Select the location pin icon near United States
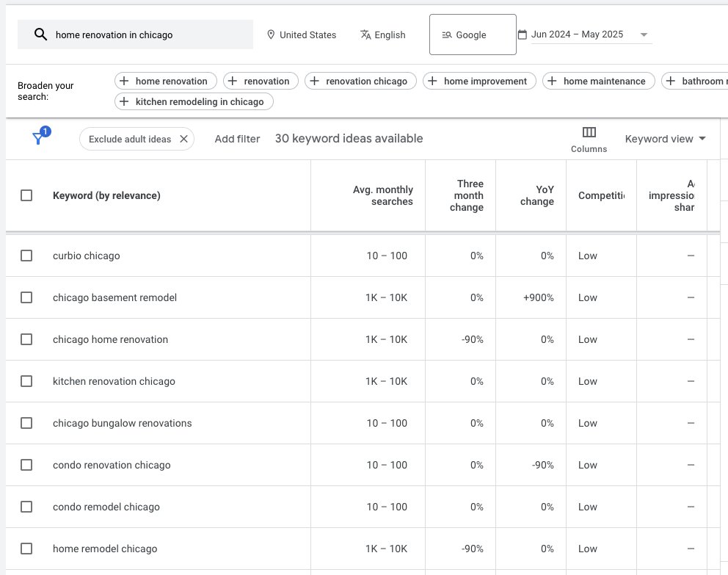This screenshot has height=575, width=728. tap(272, 34)
